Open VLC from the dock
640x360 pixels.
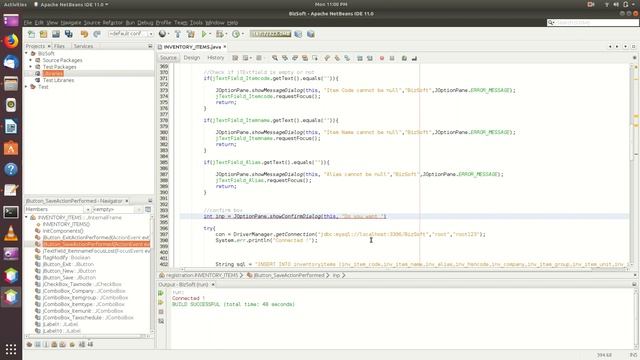coord(11,233)
